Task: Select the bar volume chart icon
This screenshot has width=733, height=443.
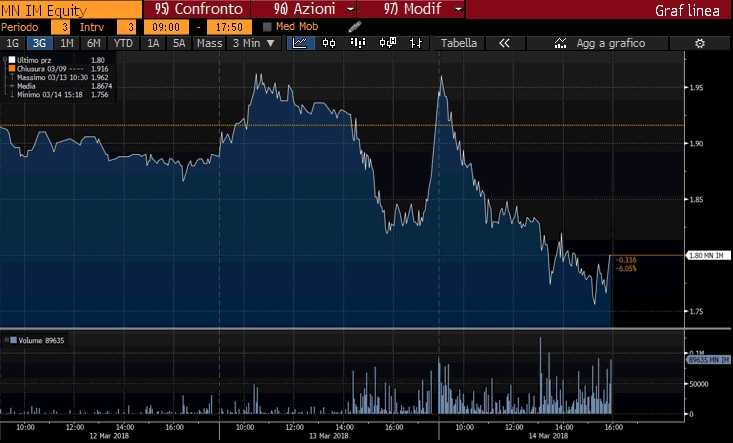Action: [358, 43]
